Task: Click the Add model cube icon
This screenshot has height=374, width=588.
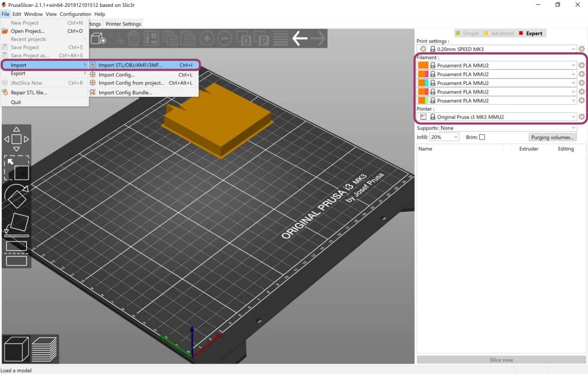Action: pyautogui.click(x=98, y=39)
